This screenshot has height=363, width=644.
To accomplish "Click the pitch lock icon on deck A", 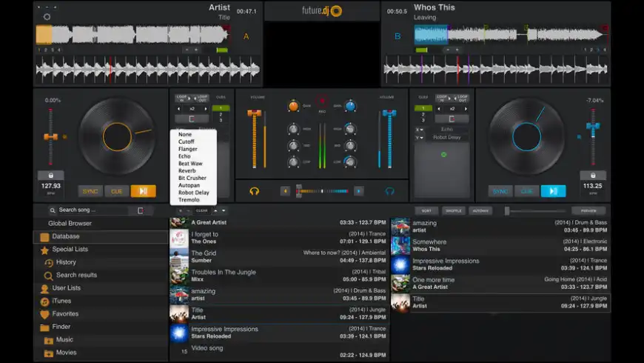I will point(50,176).
